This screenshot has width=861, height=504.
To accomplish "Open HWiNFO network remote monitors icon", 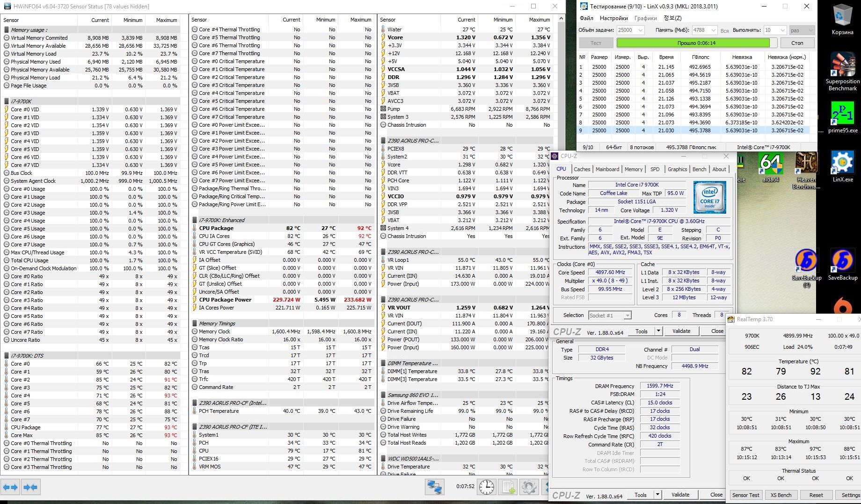I will [434, 487].
